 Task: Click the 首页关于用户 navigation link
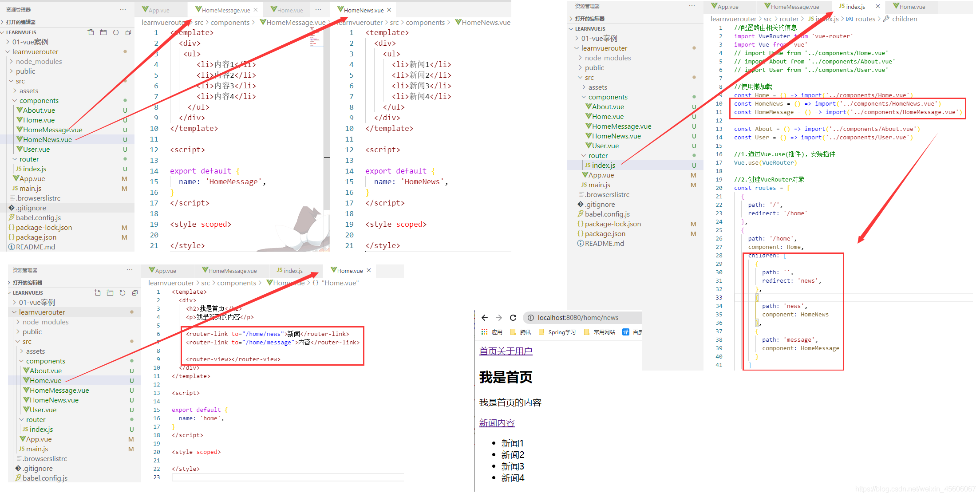[506, 351]
